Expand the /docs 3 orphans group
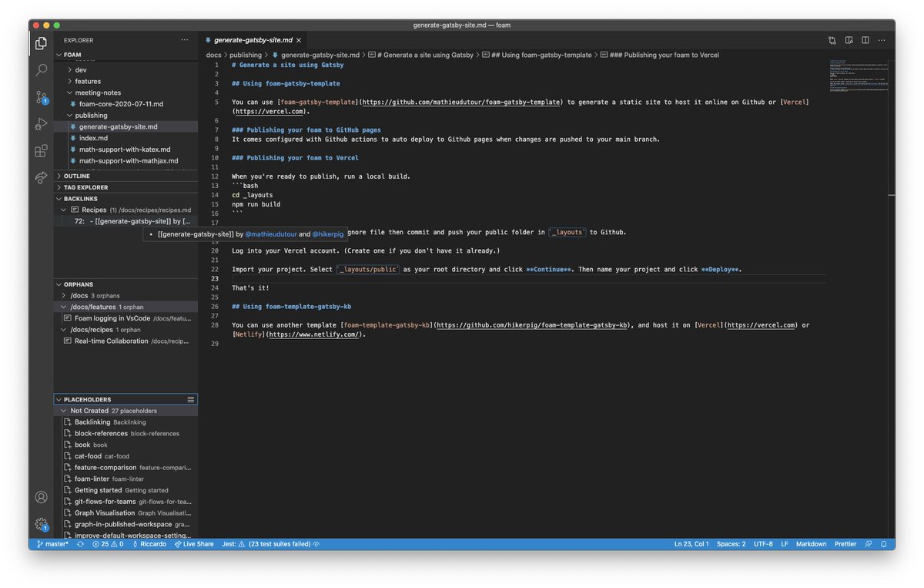This screenshot has width=924, height=588. pyautogui.click(x=126, y=296)
